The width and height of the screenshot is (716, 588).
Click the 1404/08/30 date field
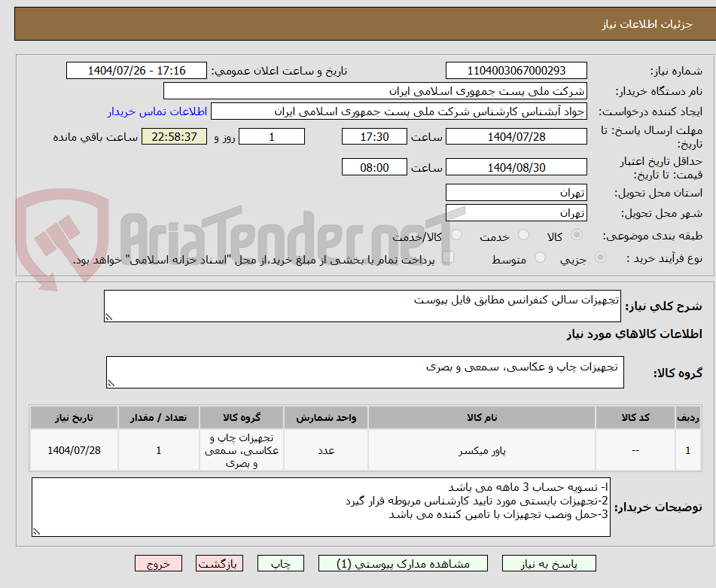pyautogui.click(x=516, y=166)
